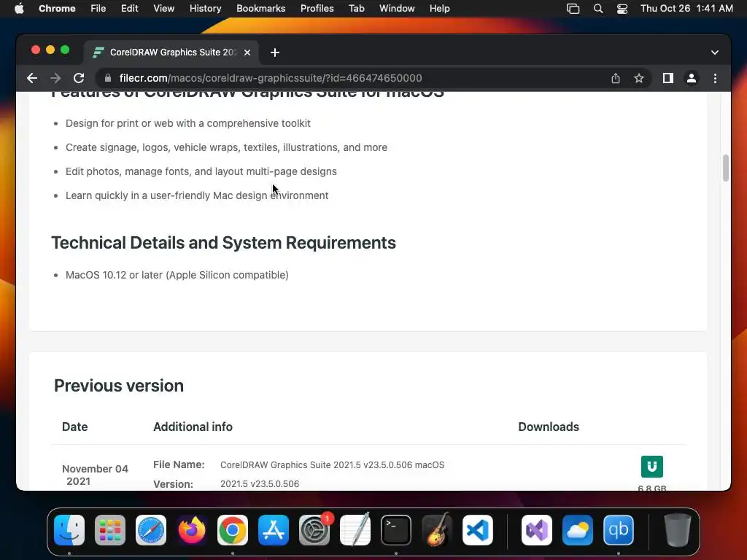Open Launchpad from the dock
747x560 pixels.
[x=110, y=530]
